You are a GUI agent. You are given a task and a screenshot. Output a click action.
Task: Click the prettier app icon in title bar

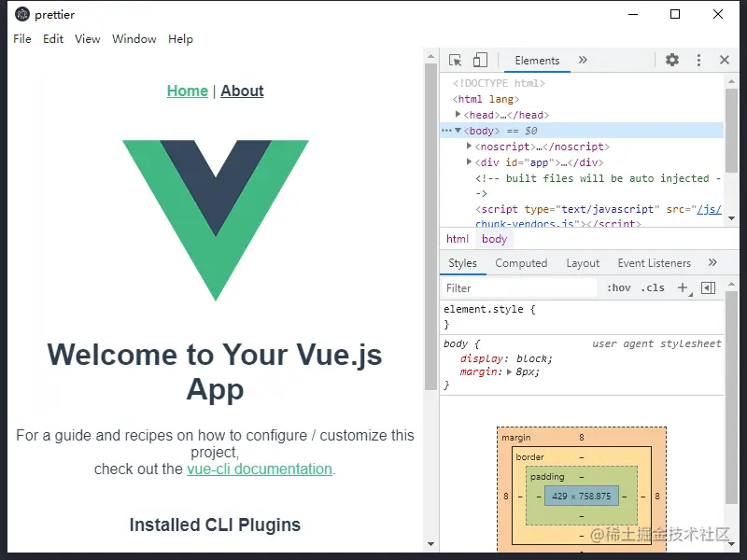(x=21, y=14)
